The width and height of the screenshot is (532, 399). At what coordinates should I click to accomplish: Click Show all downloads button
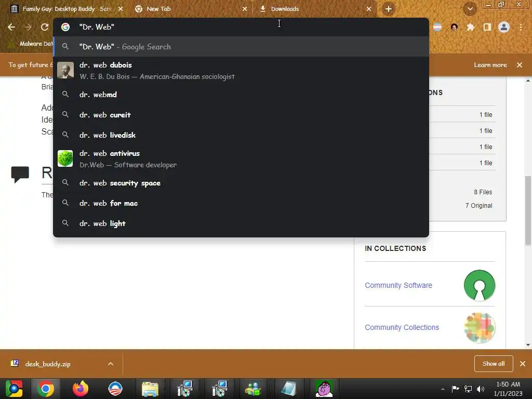(x=494, y=364)
